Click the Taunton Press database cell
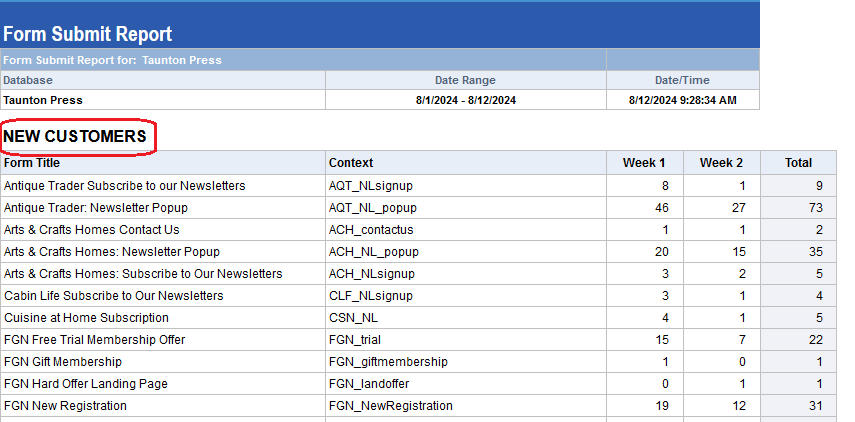The height and width of the screenshot is (422, 855). (x=43, y=100)
